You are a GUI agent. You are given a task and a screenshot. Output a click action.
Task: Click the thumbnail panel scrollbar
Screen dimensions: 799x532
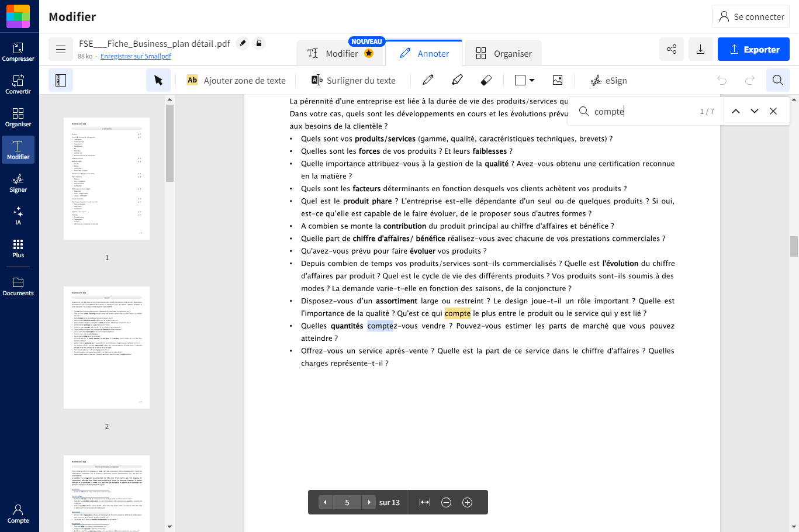pyautogui.click(x=170, y=144)
